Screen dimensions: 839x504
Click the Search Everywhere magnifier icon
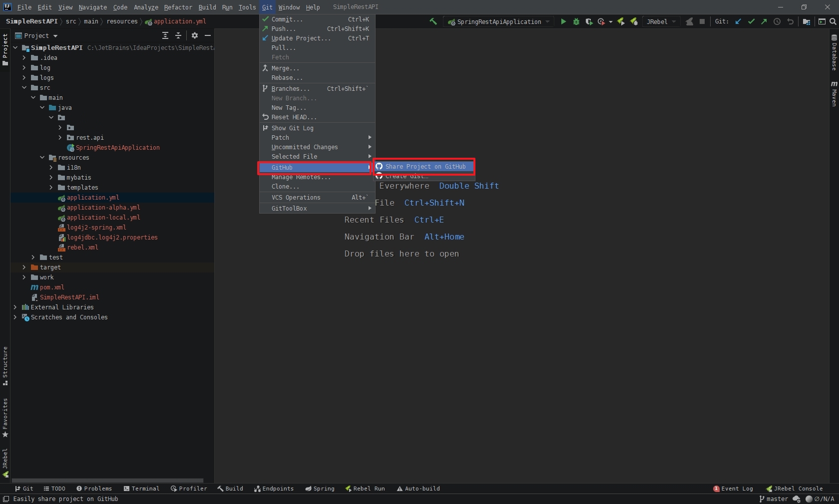tap(833, 21)
